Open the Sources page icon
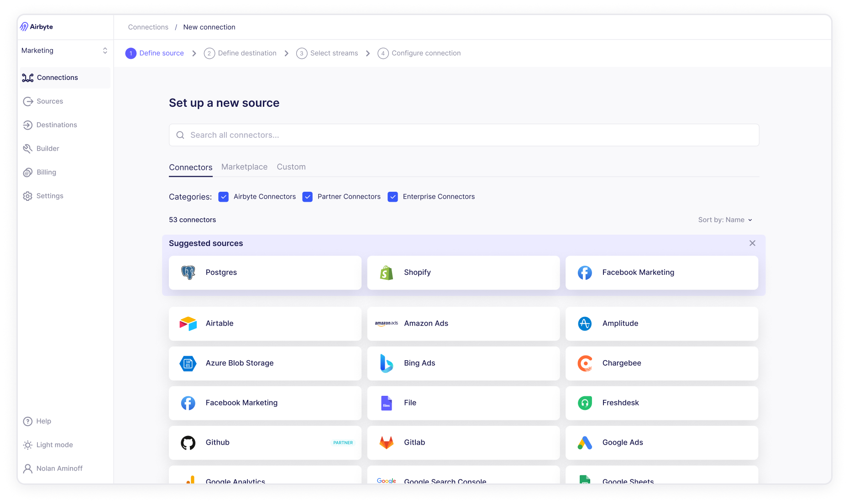849x504 pixels. (x=28, y=101)
